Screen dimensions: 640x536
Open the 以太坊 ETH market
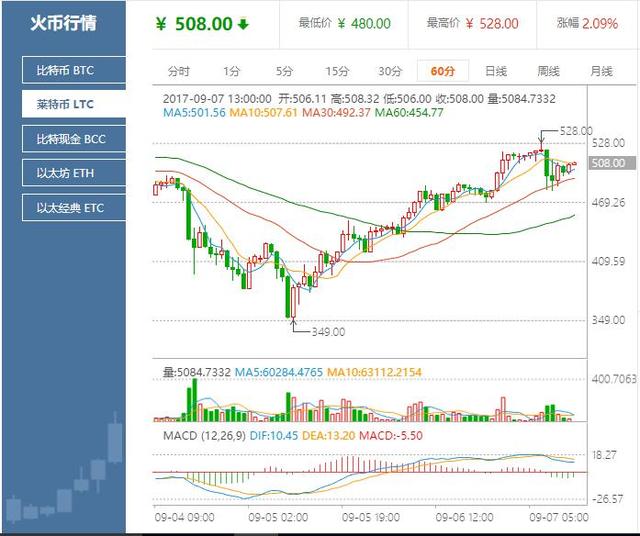[x=74, y=173]
